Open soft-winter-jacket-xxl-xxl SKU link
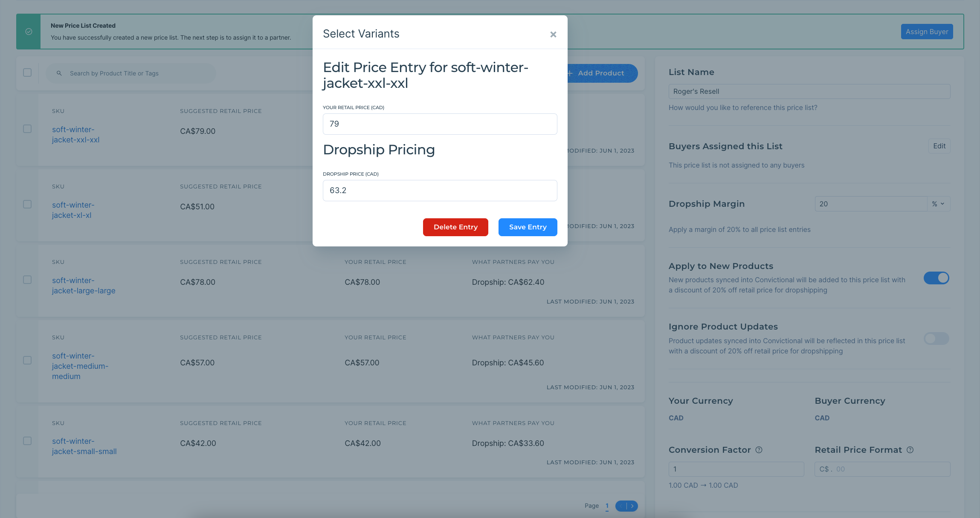980x518 pixels. (x=75, y=135)
